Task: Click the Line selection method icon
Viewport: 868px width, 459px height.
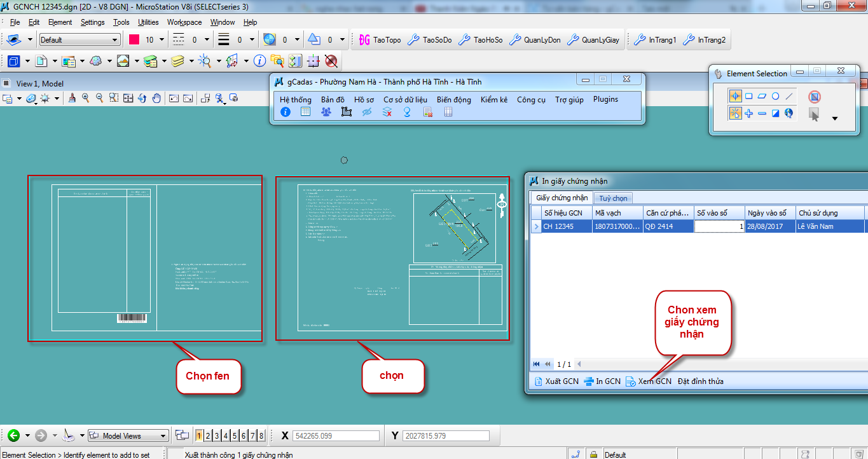Action: tap(789, 97)
